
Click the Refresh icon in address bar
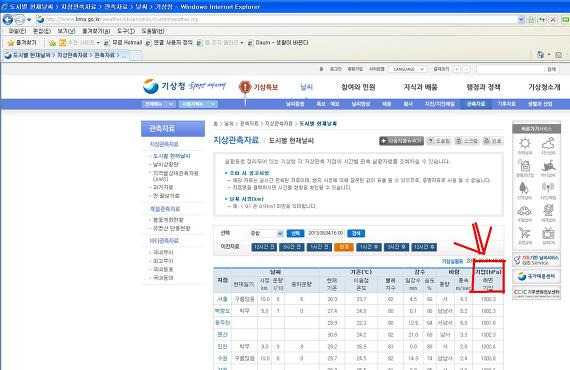tap(531, 19)
